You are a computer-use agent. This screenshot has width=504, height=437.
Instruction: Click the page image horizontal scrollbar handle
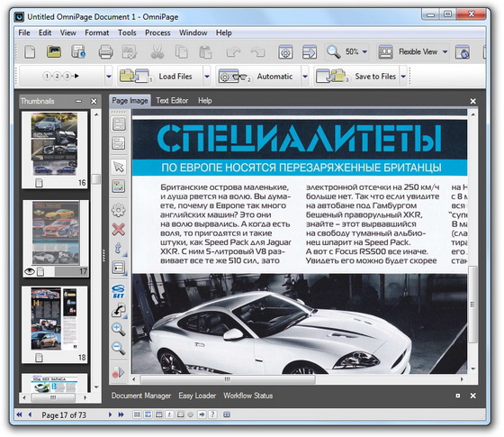pos(228,379)
